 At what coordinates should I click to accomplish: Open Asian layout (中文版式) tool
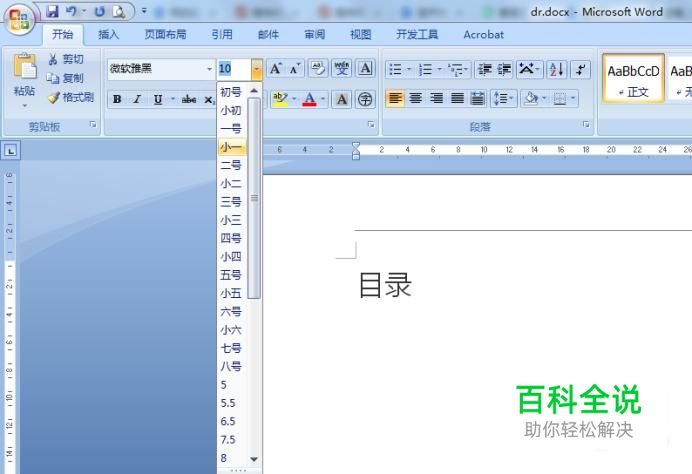[x=529, y=69]
